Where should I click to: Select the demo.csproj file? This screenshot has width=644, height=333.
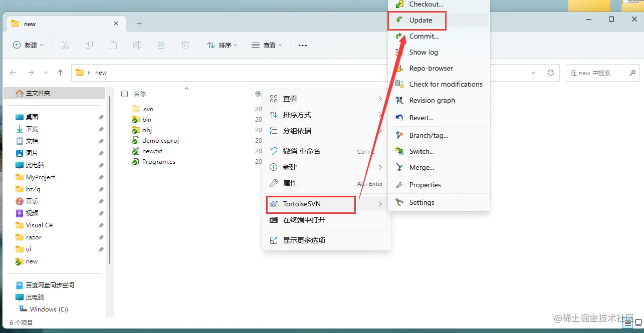coord(160,141)
